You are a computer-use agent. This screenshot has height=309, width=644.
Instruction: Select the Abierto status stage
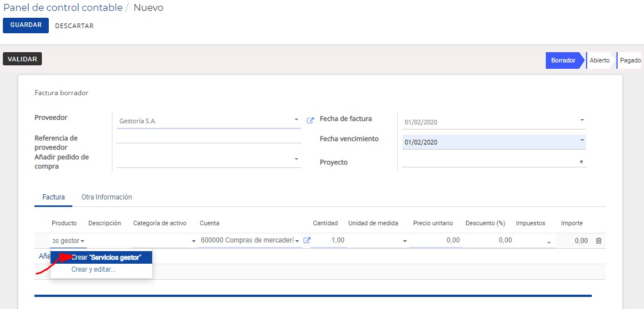[x=600, y=60]
